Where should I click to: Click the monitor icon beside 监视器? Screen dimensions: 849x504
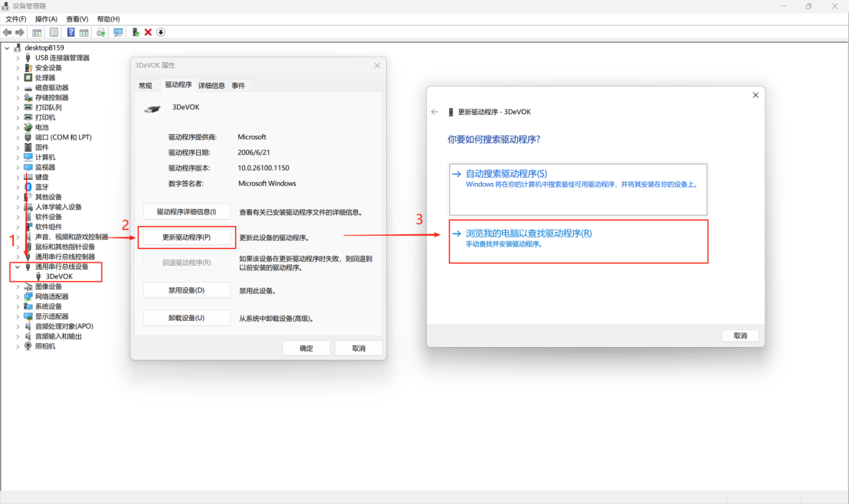pos(28,167)
